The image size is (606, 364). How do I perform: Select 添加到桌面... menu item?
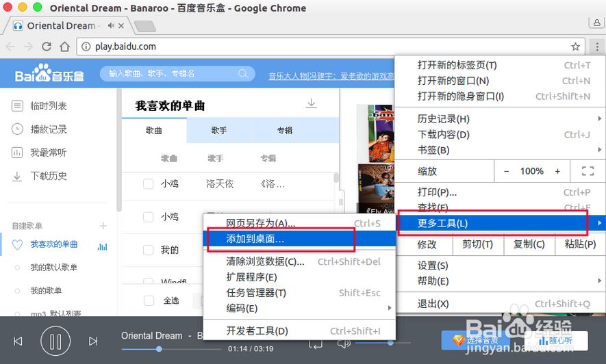[299, 239]
